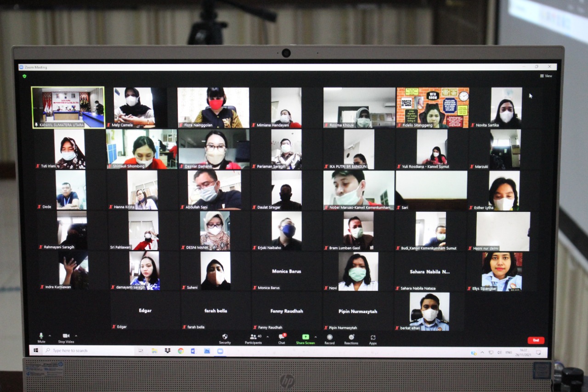Viewport: 588px width, 392px height.
Task: Open Google Chrome from the taskbar
Action: (x=181, y=351)
